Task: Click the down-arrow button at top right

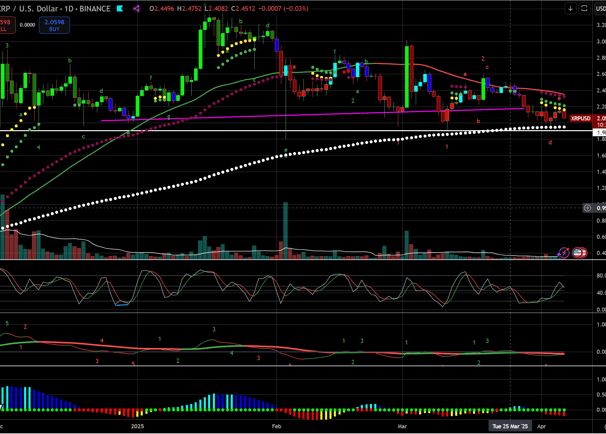Action: pos(570,8)
